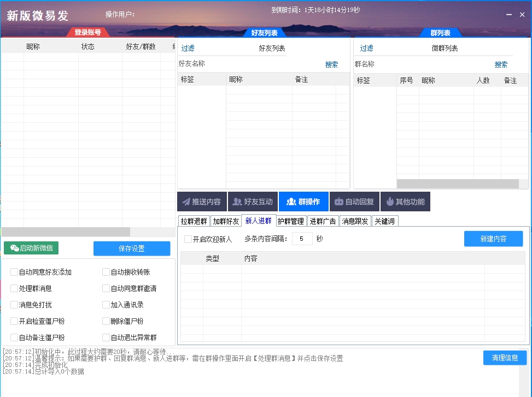Click the 状态 column header
The image size is (532, 397).
point(87,46)
